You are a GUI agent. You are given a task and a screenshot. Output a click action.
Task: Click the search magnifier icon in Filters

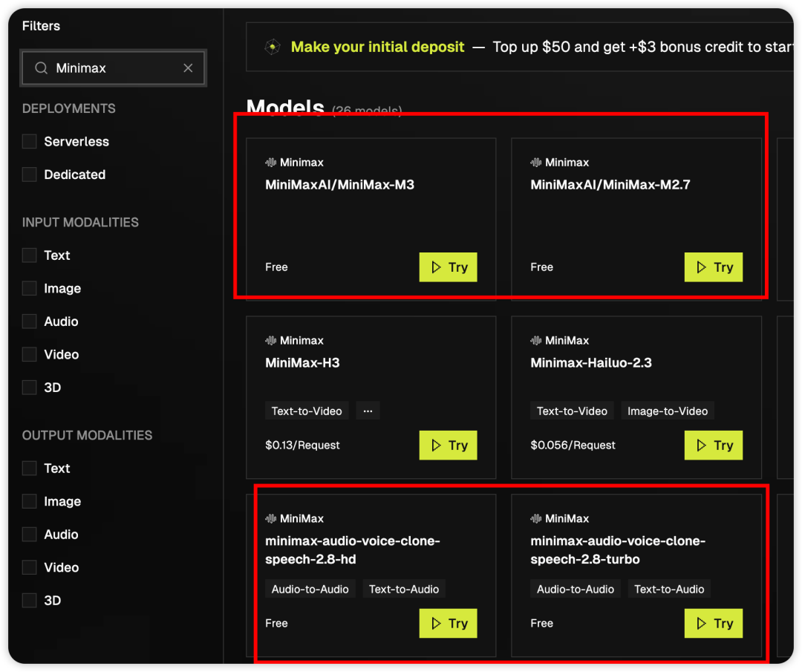42,68
